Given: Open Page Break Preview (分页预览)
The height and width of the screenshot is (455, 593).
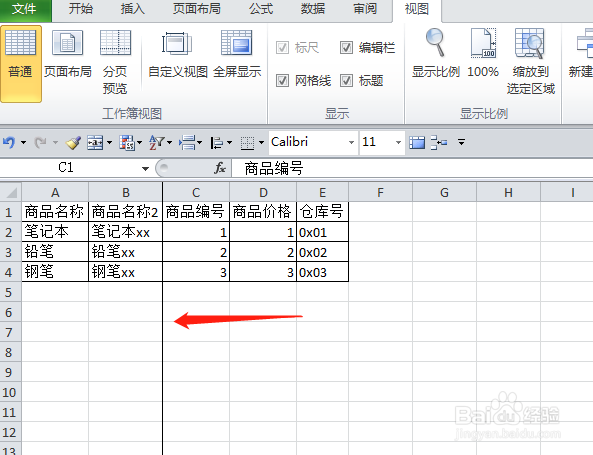Looking at the screenshot, I should [x=115, y=62].
